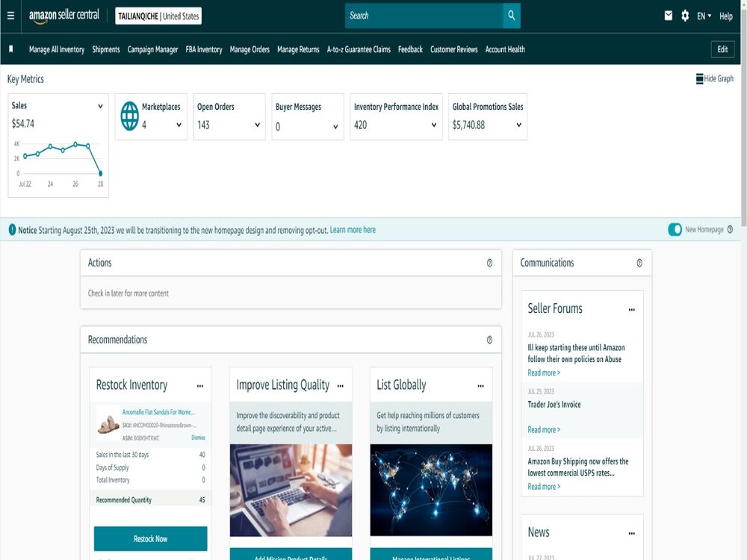The height and width of the screenshot is (560, 747).
Task: Open Campaign Manager
Action: pos(152,49)
